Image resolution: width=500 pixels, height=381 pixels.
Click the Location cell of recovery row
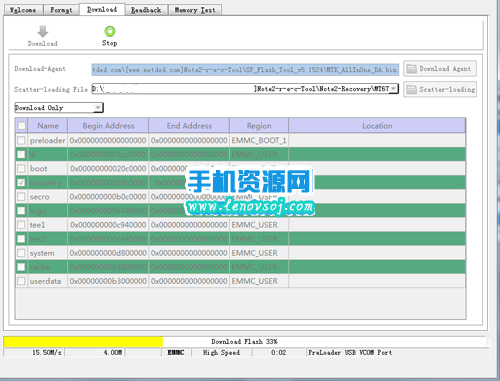pos(377,183)
